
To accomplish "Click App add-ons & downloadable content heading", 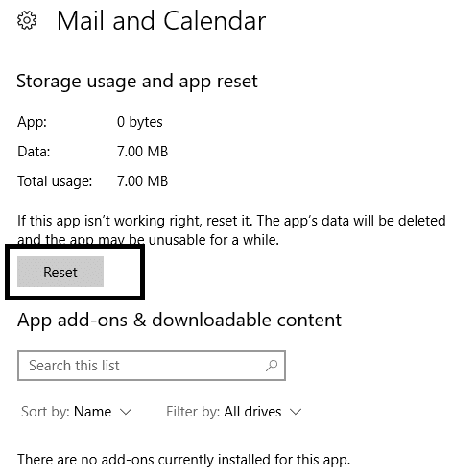I will tap(179, 320).
